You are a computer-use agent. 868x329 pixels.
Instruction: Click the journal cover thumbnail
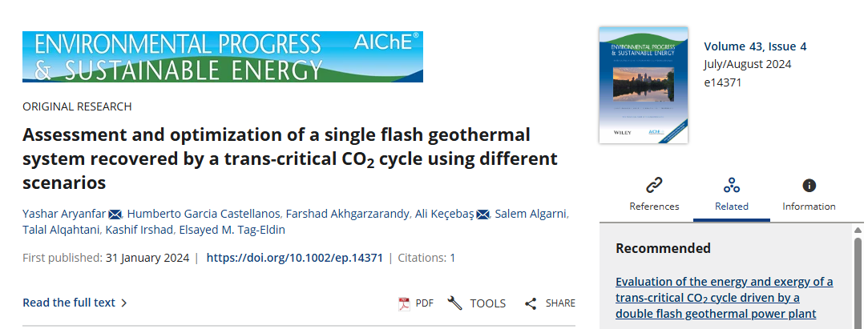pos(643,86)
